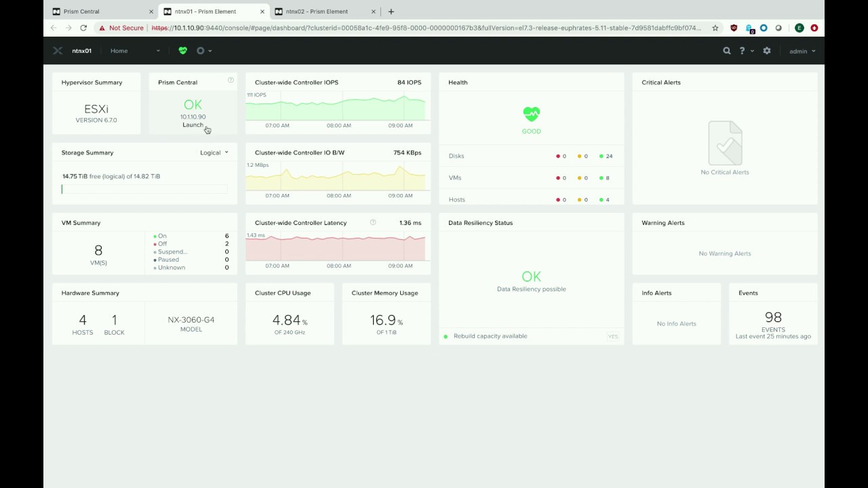Open the Disks row in Health widget
This screenshot has width=868, height=488.
click(x=532, y=156)
